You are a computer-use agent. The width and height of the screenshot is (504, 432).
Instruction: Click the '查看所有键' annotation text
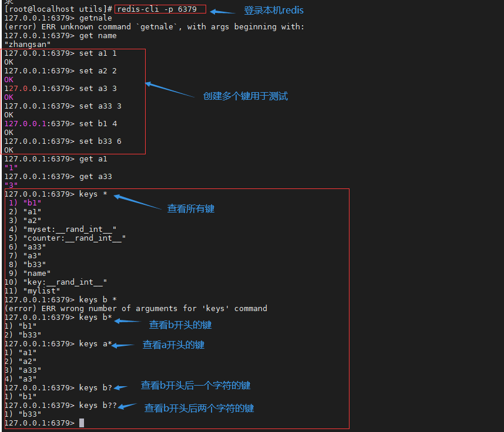click(x=190, y=209)
